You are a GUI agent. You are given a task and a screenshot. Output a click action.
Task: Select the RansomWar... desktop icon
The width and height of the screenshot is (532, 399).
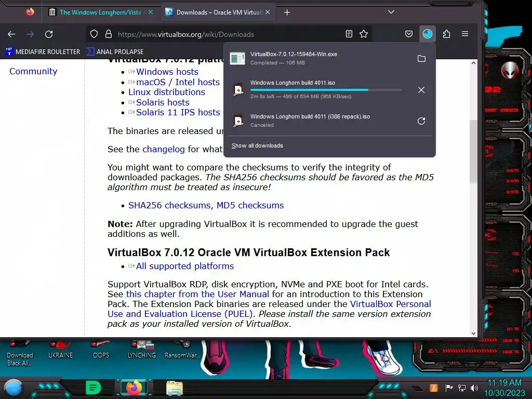point(182,350)
